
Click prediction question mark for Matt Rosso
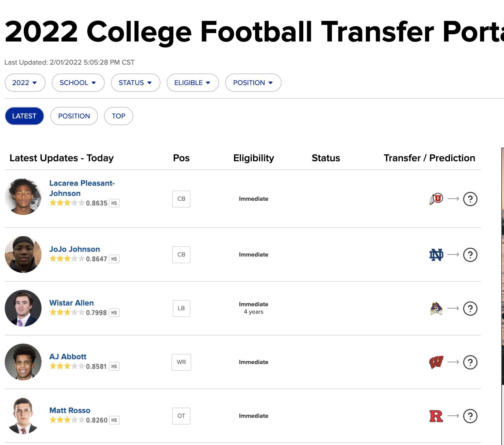pyautogui.click(x=470, y=416)
